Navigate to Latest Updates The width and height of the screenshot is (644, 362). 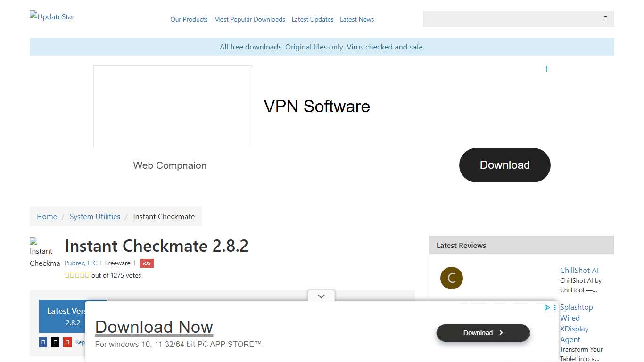pyautogui.click(x=312, y=19)
